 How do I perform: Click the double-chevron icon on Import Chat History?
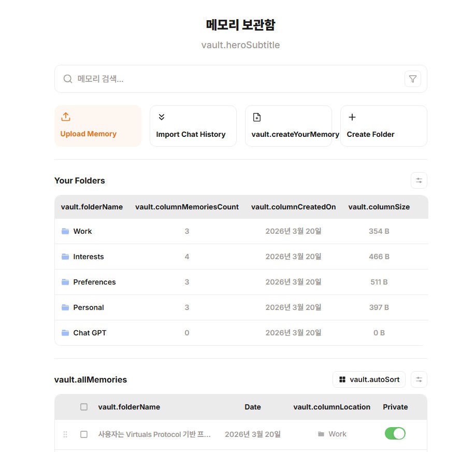(x=161, y=117)
